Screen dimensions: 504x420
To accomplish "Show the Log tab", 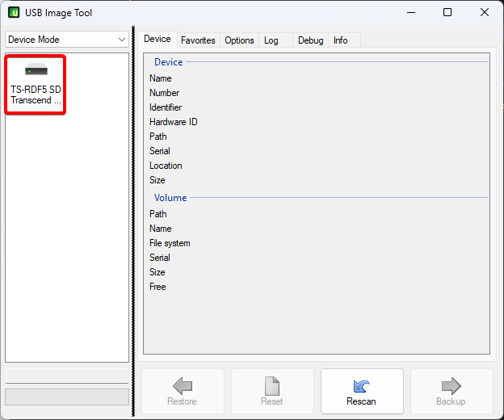I will coord(271,40).
